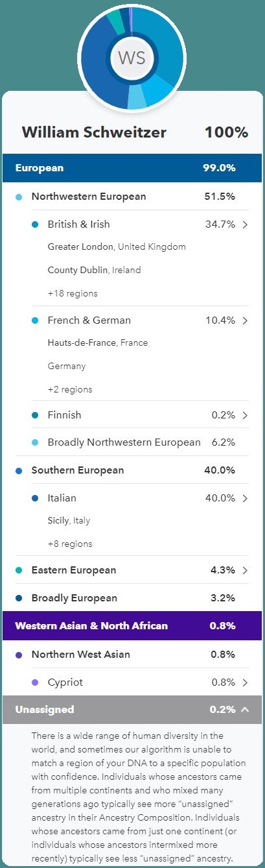The height and width of the screenshot is (868, 265).
Task: Click the Eastern European teal dot
Action: click(x=19, y=570)
